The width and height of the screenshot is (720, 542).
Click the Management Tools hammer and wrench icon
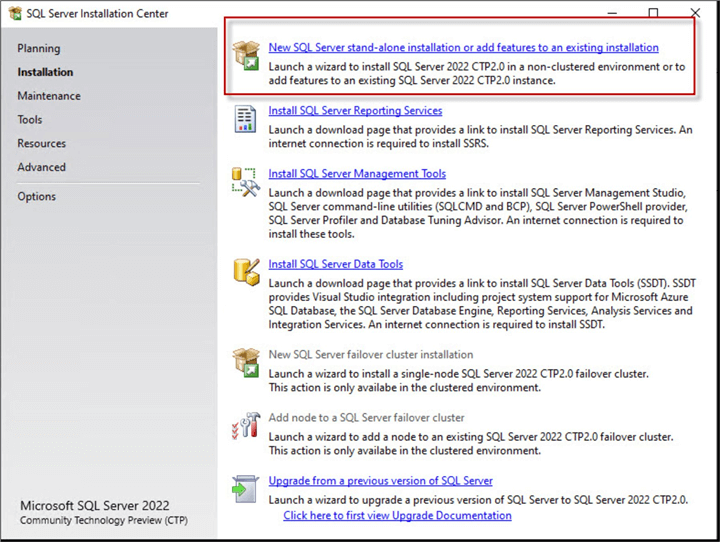pos(246,182)
